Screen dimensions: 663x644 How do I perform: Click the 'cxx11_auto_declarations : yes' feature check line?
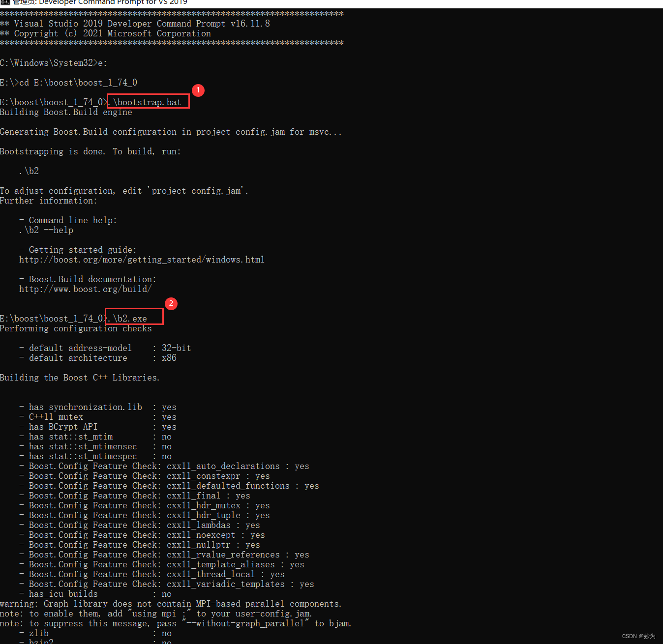click(x=164, y=466)
